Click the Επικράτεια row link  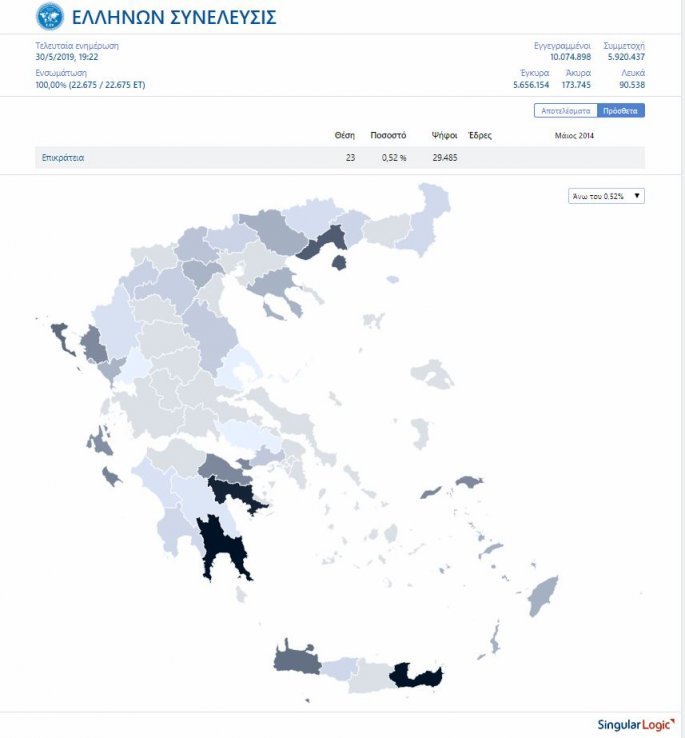(62, 158)
